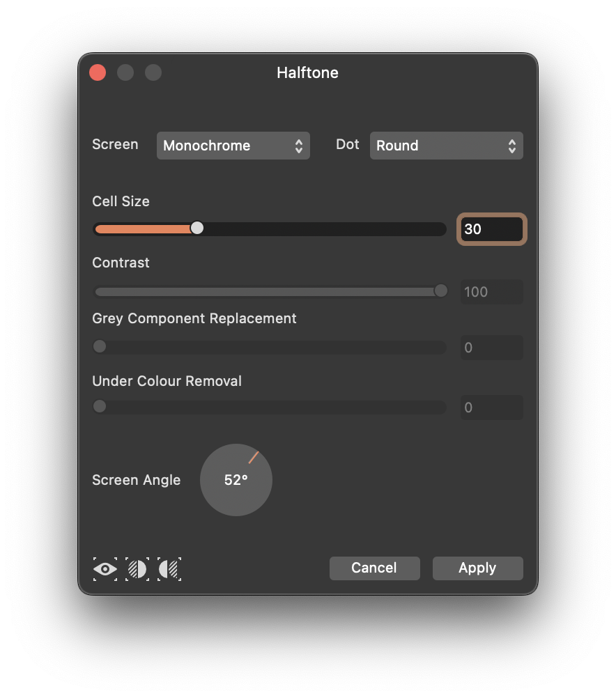
Task: Click the Screen Angle dial showing 52°
Action: pos(236,480)
